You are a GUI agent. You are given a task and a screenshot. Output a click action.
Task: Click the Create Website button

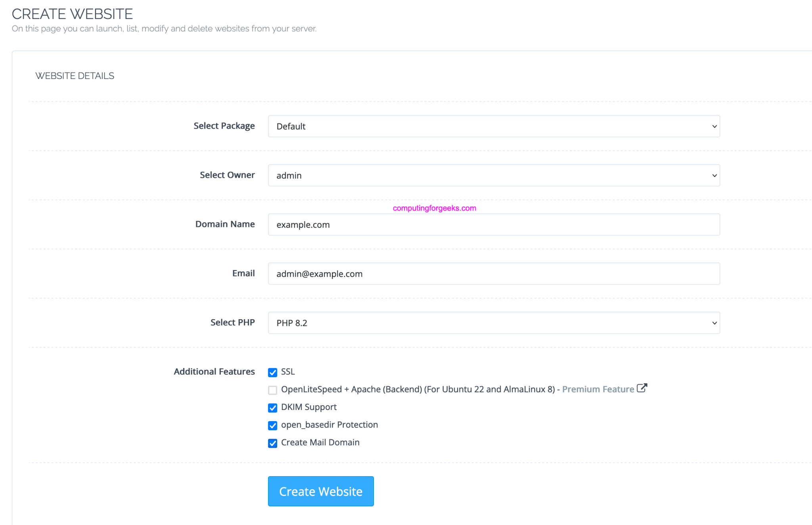pos(320,491)
